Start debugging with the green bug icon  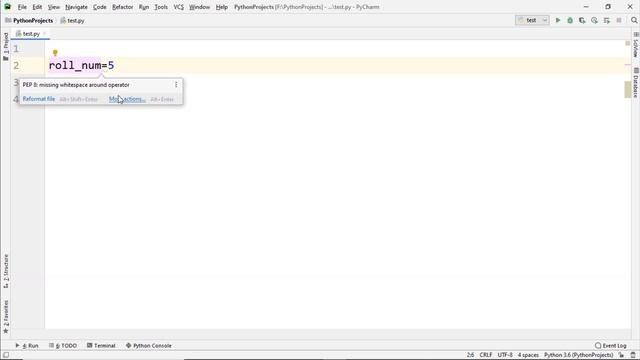point(570,20)
